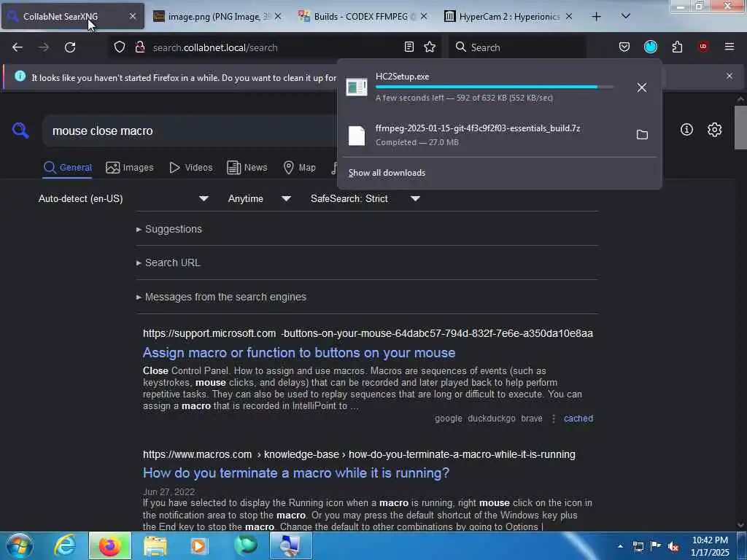Select the General search category
Image resolution: width=747 pixels, height=560 pixels.
coord(68,168)
